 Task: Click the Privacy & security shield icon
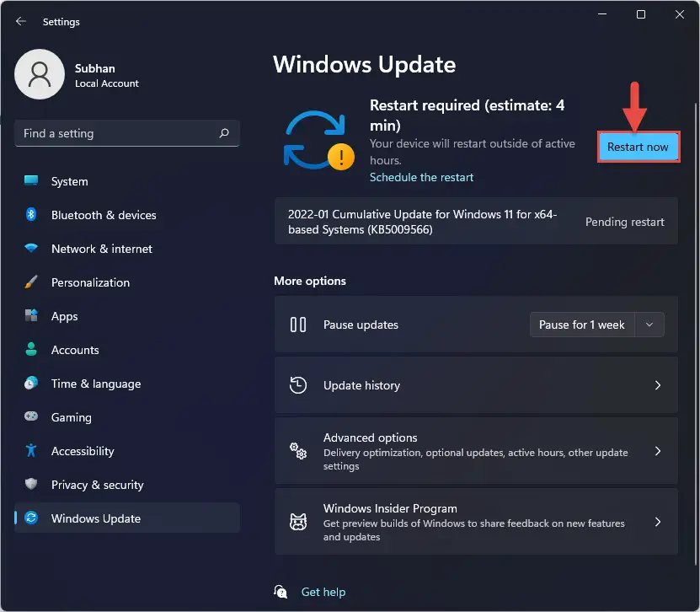31,484
